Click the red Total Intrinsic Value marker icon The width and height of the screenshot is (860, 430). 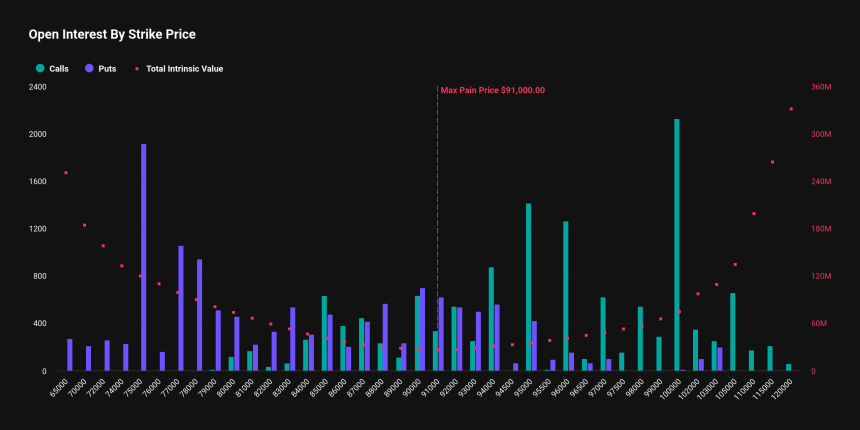(137, 69)
